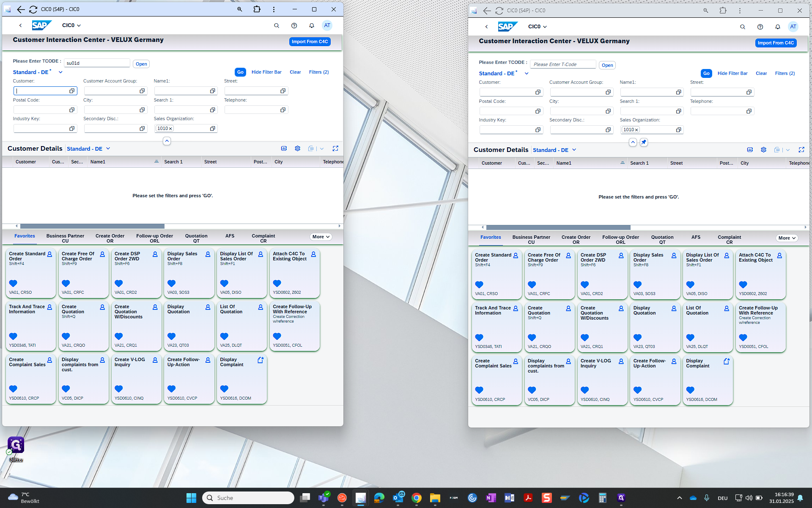812x508 pixels.
Task: Click Go button in left filter bar
Action: click(240, 72)
